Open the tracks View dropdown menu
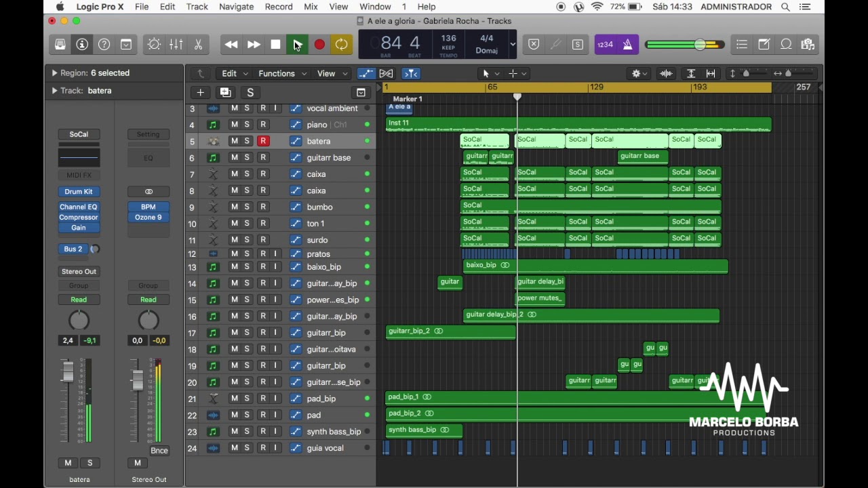The width and height of the screenshot is (868, 488). pyautogui.click(x=332, y=73)
